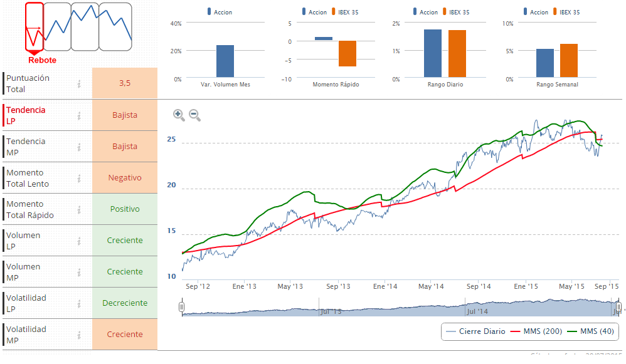Screen dimensions: 626x364
Task: Show info for Momento Total Lento
Action: point(79,178)
